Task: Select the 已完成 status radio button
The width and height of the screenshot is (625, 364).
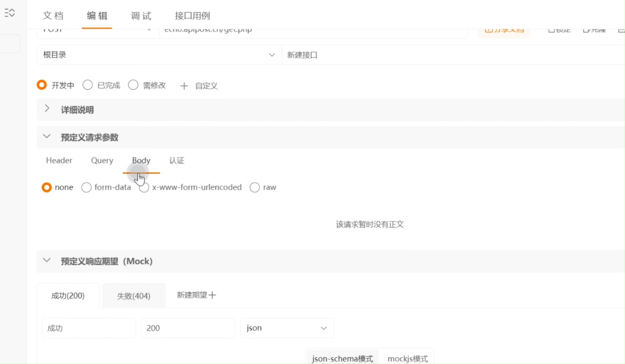Action: click(88, 85)
